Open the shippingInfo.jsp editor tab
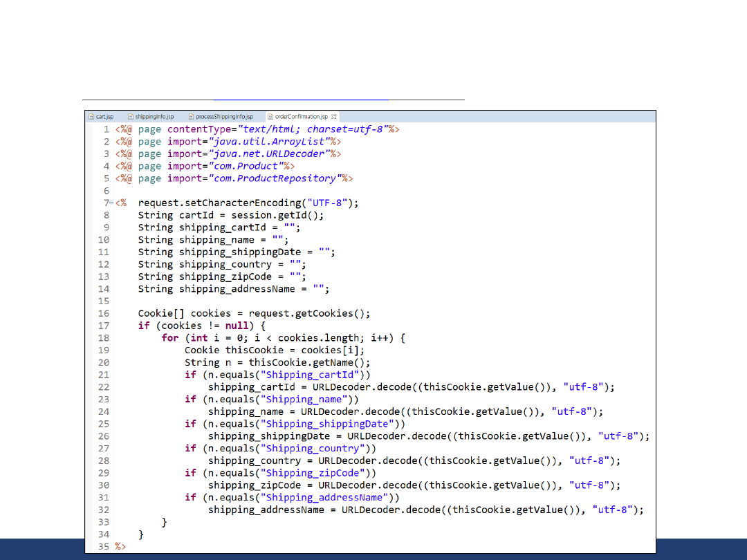 pos(154,117)
